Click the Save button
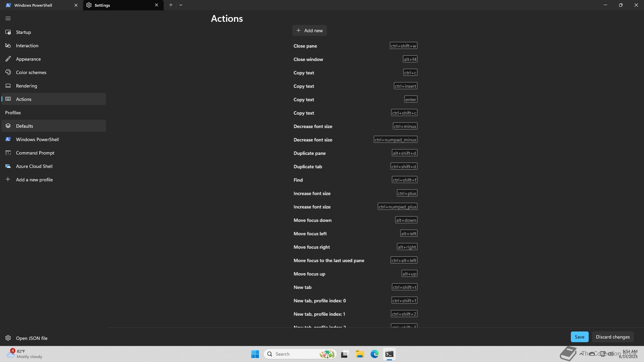 pyautogui.click(x=579, y=337)
